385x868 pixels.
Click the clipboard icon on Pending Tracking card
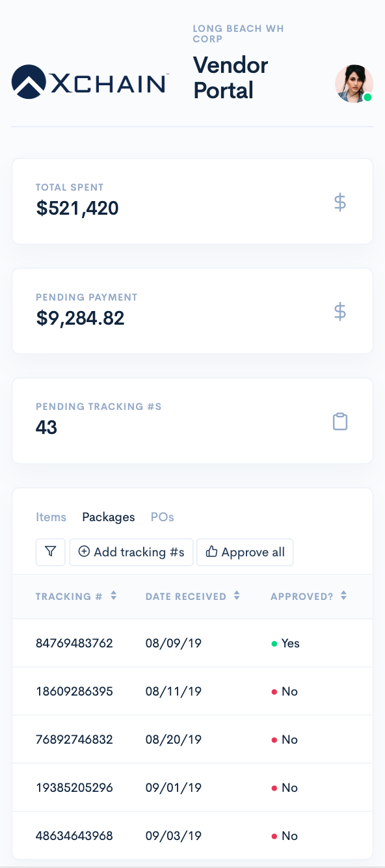(x=339, y=421)
